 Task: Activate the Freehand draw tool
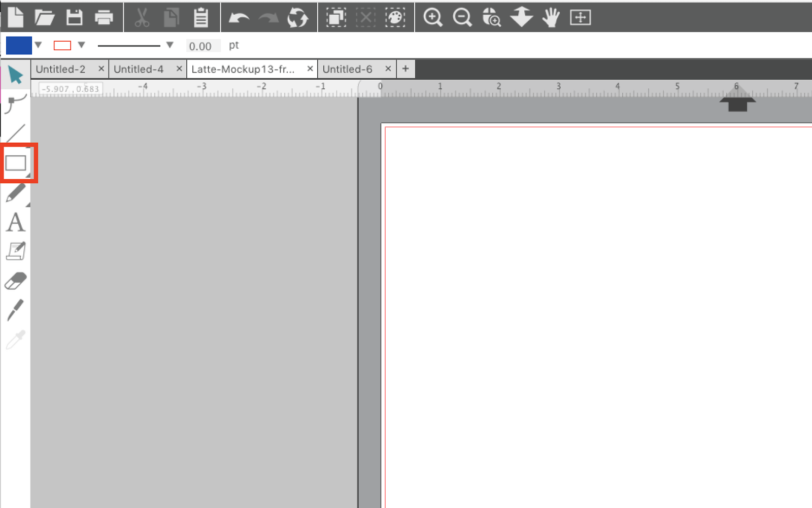coord(16,193)
